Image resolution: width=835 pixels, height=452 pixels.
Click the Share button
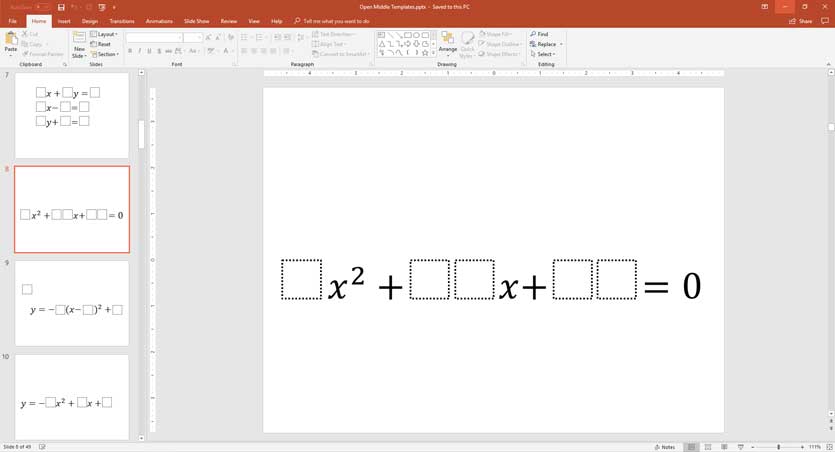pyautogui.click(x=801, y=21)
